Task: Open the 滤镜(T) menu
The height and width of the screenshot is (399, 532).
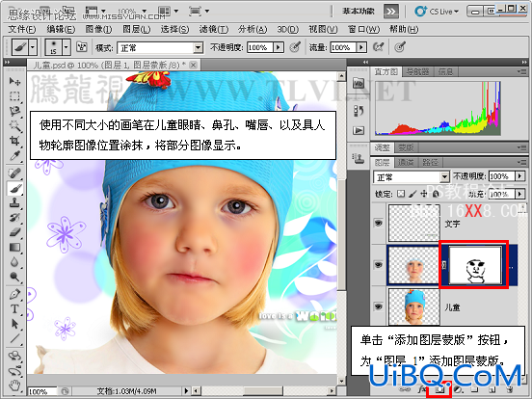Action: (x=214, y=30)
